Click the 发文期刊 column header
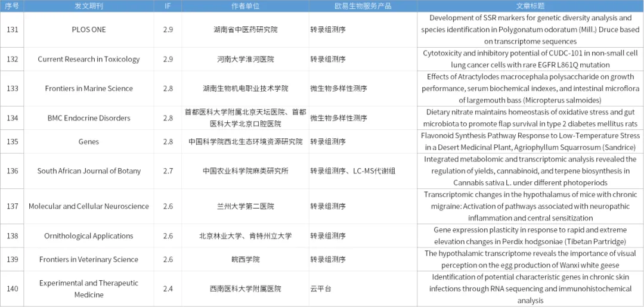This screenshot has height=307, width=644. (x=88, y=6)
